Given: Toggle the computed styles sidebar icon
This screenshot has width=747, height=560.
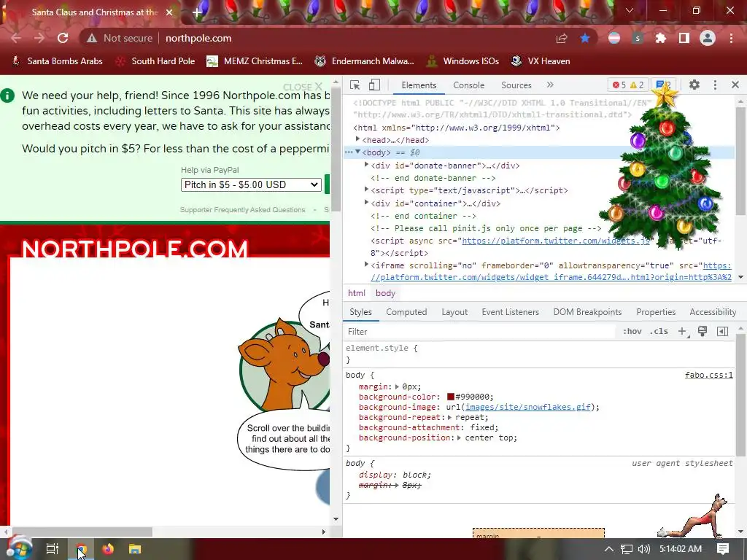Looking at the screenshot, I should pos(722,332).
